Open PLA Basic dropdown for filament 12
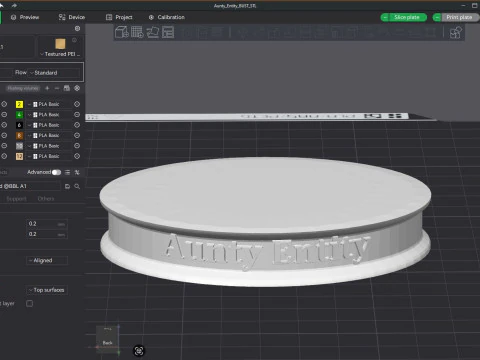 click(x=49, y=156)
